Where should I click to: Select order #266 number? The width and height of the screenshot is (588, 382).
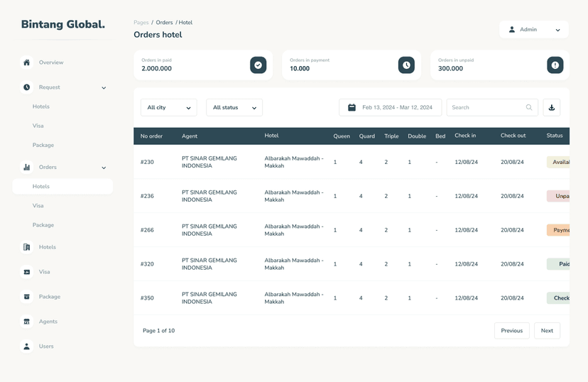point(147,230)
